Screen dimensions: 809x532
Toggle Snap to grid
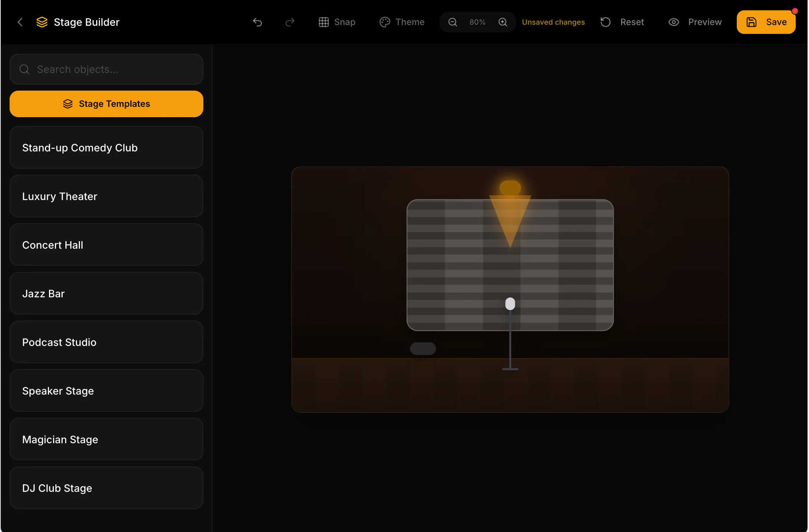tap(337, 22)
